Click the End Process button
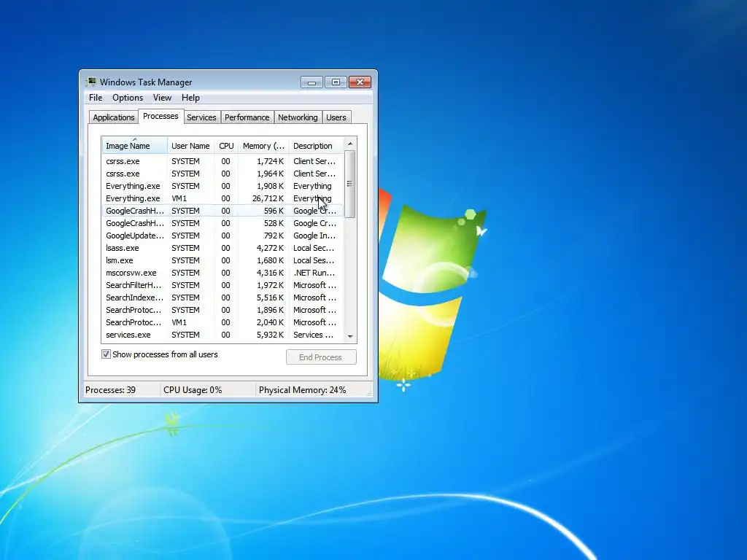This screenshot has width=747, height=560. (x=321, y=357)
